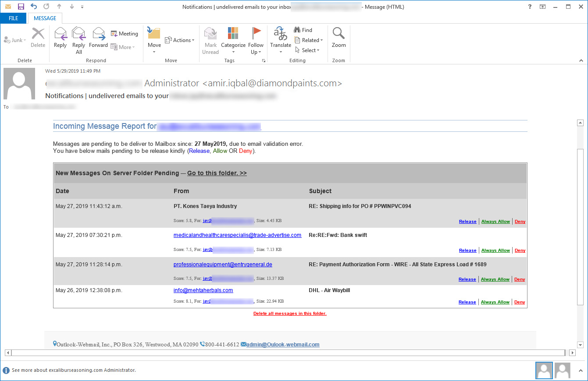Open the 'Go to this folder' link

216,173
